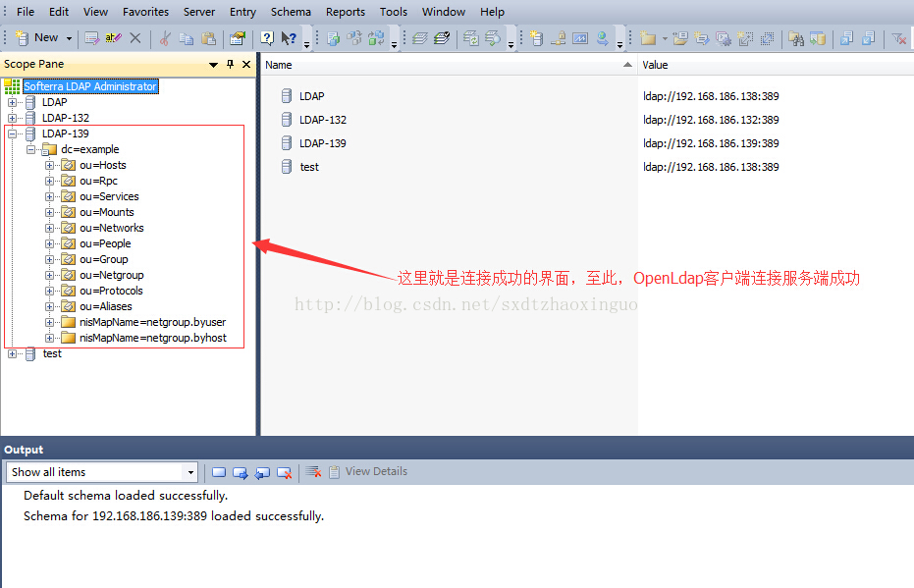
Task: Select nisMapName=netgroup.byuser in the tree
Action: (153, 322)
